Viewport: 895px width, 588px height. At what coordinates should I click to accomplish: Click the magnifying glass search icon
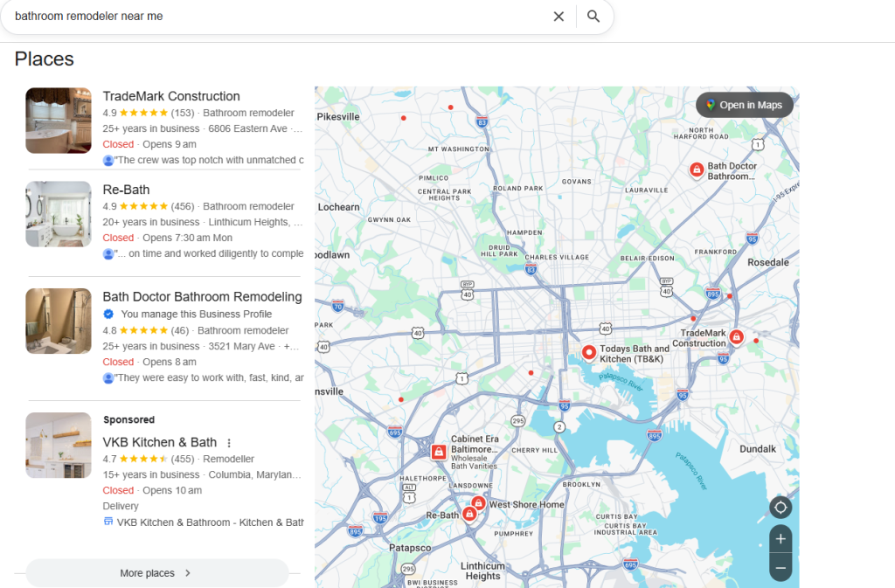pos(593,17)
